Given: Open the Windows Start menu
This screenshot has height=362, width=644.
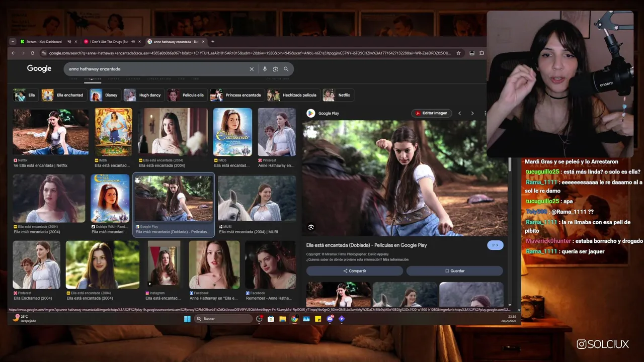Looking at the screenshot, I should tap(187, 319).
